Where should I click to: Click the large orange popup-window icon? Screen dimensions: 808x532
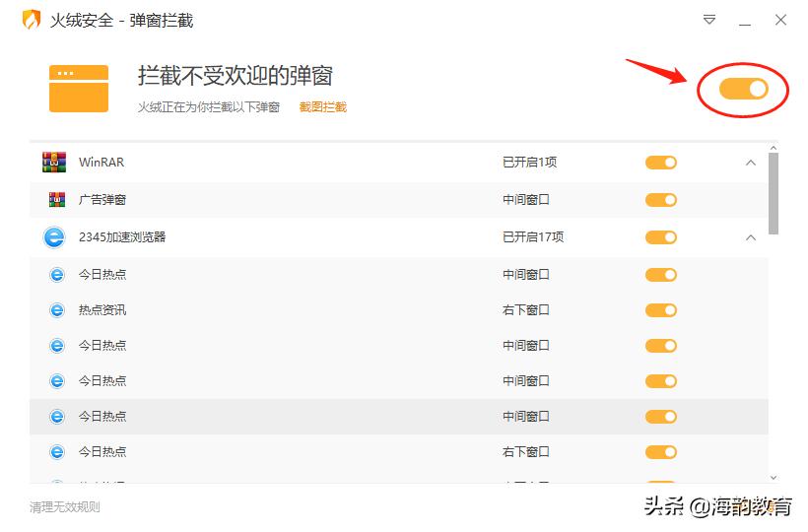(x=79, y=88)
